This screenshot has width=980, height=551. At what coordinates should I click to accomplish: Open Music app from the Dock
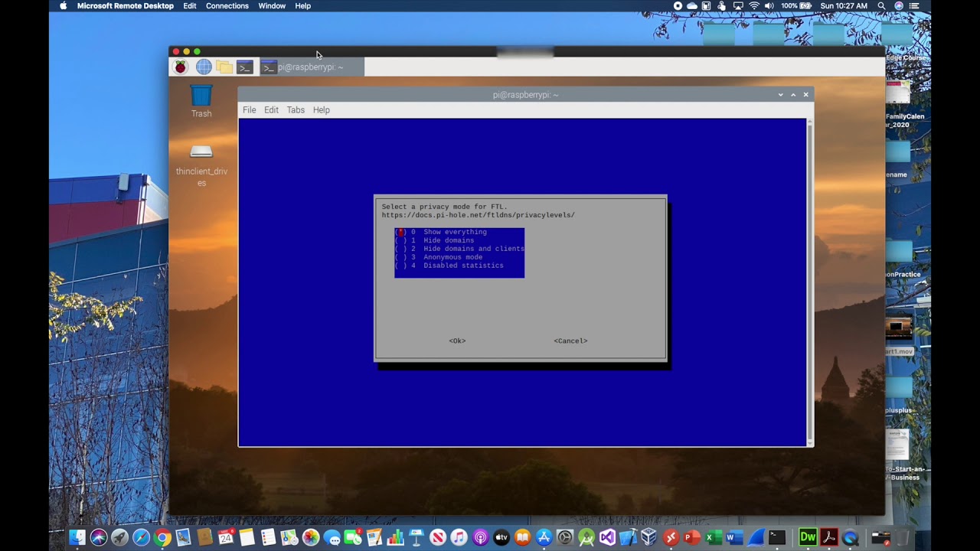(459, 538)
